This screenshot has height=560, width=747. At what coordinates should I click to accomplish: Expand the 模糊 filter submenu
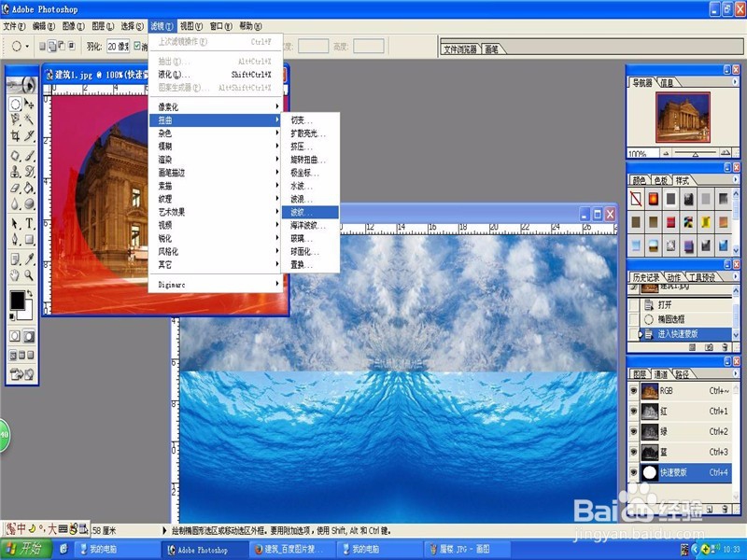[216, 147]
